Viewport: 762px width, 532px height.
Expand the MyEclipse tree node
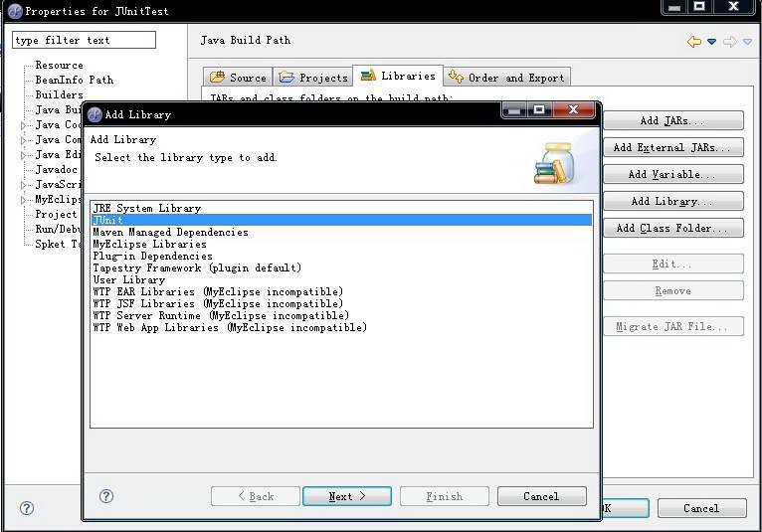click(x=24, y=200)
